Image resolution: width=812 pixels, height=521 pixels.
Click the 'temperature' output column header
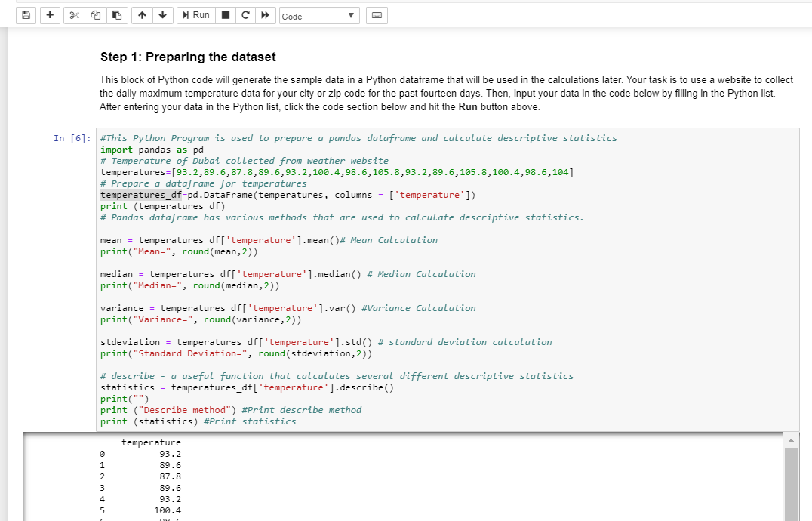click(151, 442)
